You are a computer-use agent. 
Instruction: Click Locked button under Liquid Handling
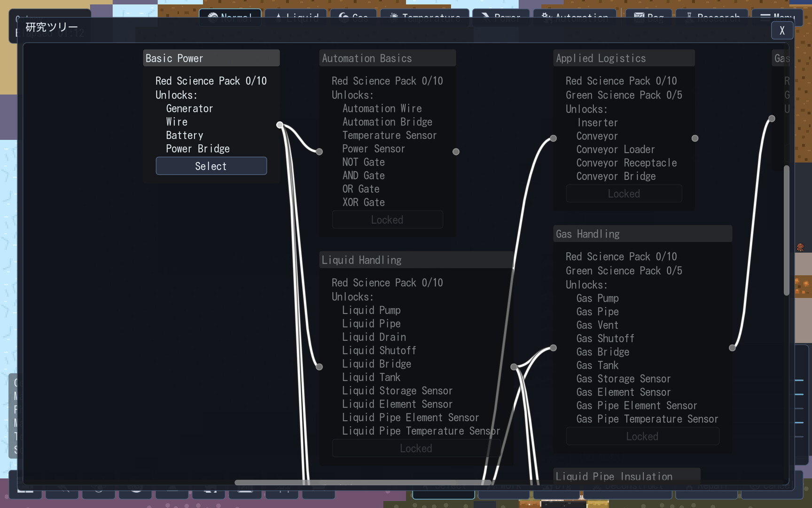[416, 448]
